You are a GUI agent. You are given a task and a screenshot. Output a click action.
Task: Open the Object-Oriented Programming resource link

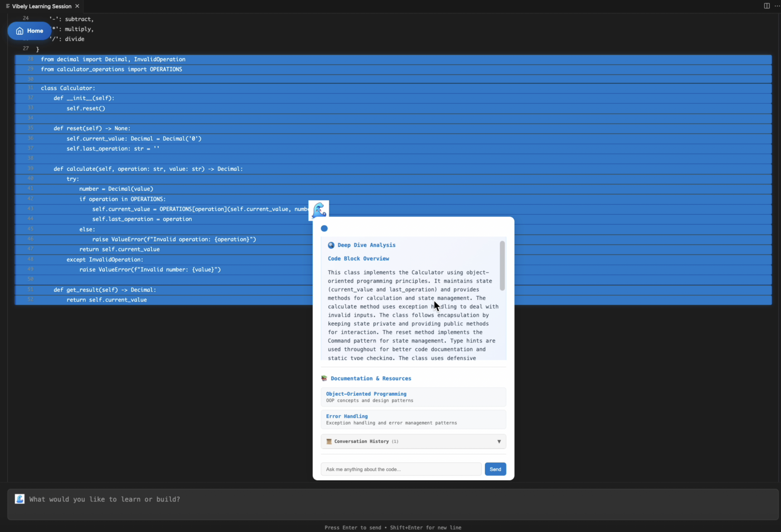[x=366, y=394]
